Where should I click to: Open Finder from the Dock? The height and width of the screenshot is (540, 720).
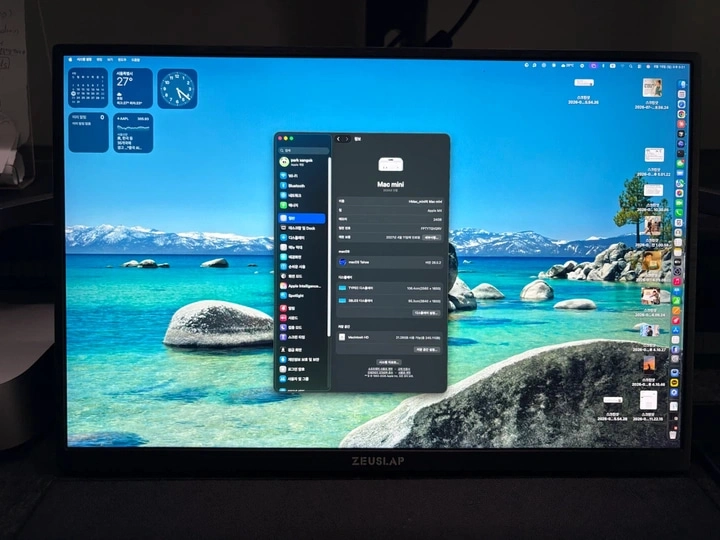tap(682, 84)
